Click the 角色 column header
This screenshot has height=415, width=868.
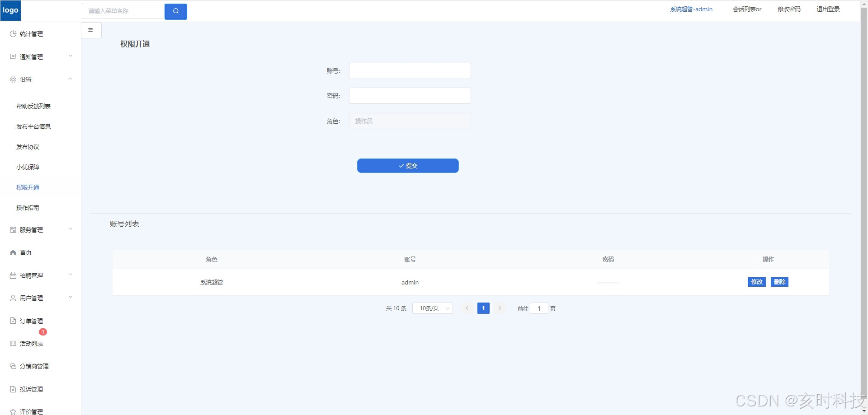pyautogui.click(x=212, y=259)
